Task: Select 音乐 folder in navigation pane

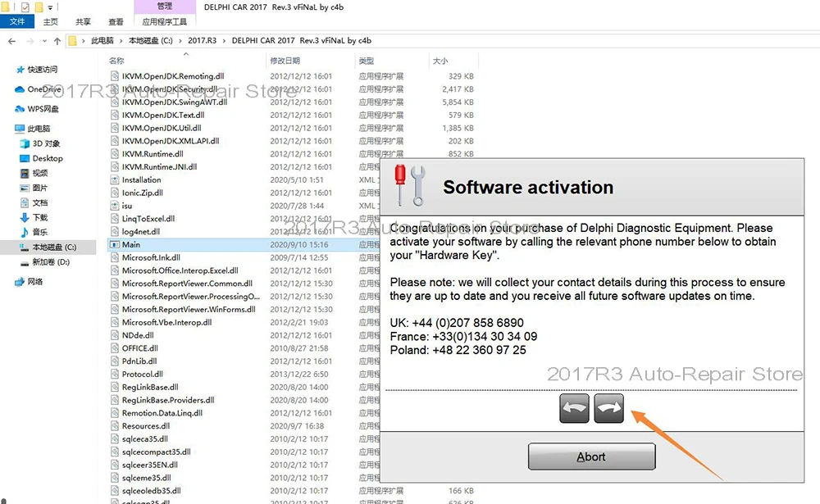Action: click(x=39, y=232)
